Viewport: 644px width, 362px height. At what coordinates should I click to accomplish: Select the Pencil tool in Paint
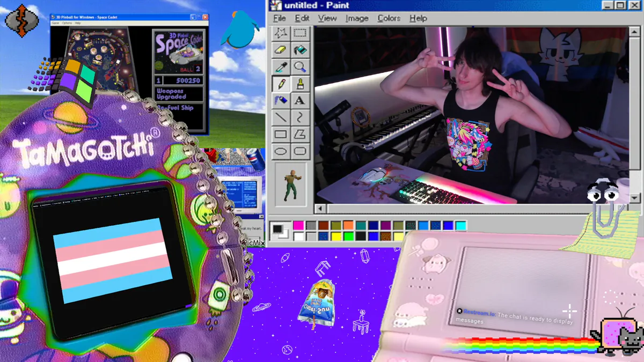[281, 84]
